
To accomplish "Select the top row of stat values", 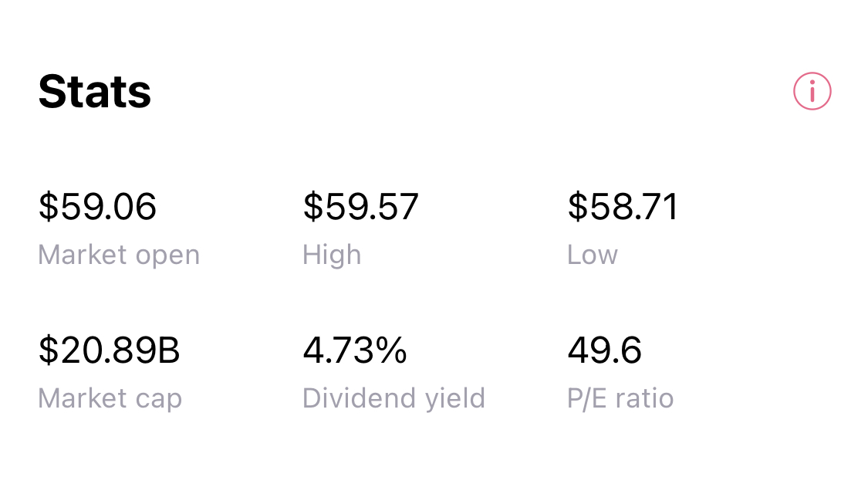I will point(360,206).
